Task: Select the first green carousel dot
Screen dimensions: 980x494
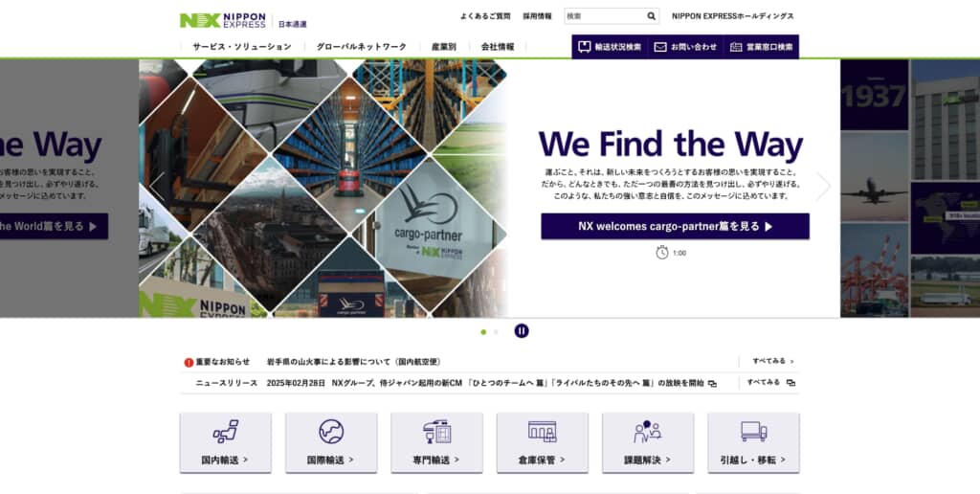Action: [x=483, y=332]
